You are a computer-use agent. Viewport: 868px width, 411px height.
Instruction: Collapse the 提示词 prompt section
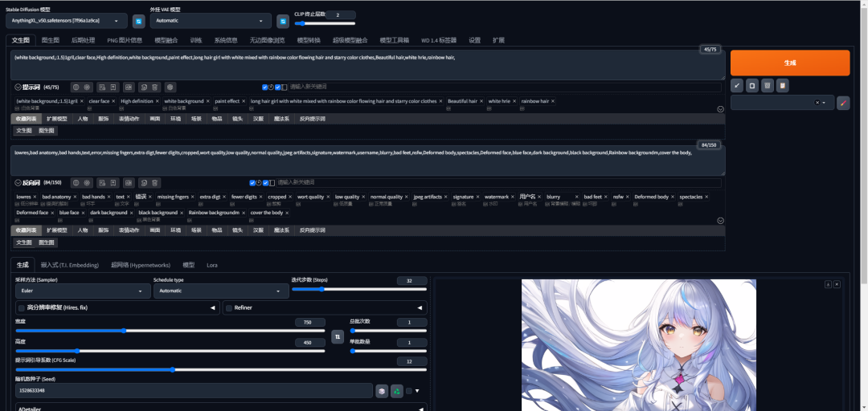coord(18,87)
